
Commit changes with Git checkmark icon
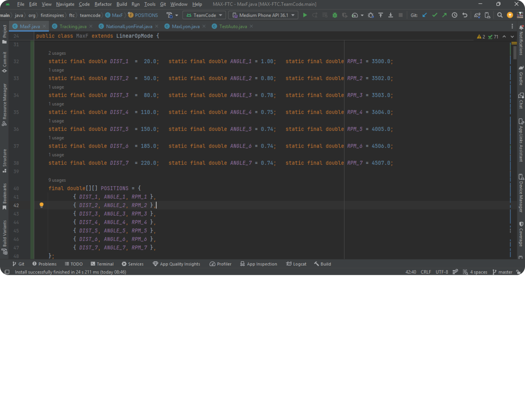(435, 15)
